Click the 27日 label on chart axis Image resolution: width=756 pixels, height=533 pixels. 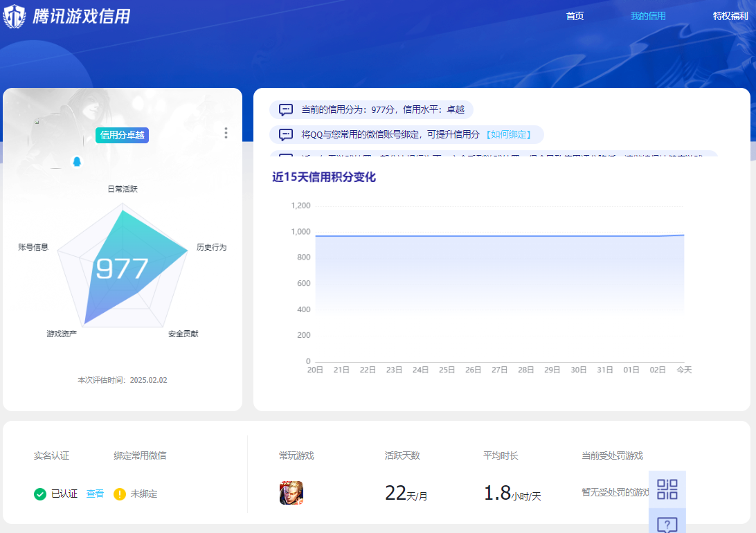coord(500,370)
